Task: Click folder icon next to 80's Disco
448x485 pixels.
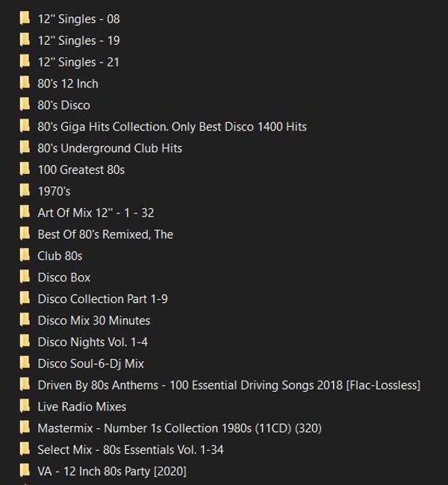Action: [x=25, y=104]
